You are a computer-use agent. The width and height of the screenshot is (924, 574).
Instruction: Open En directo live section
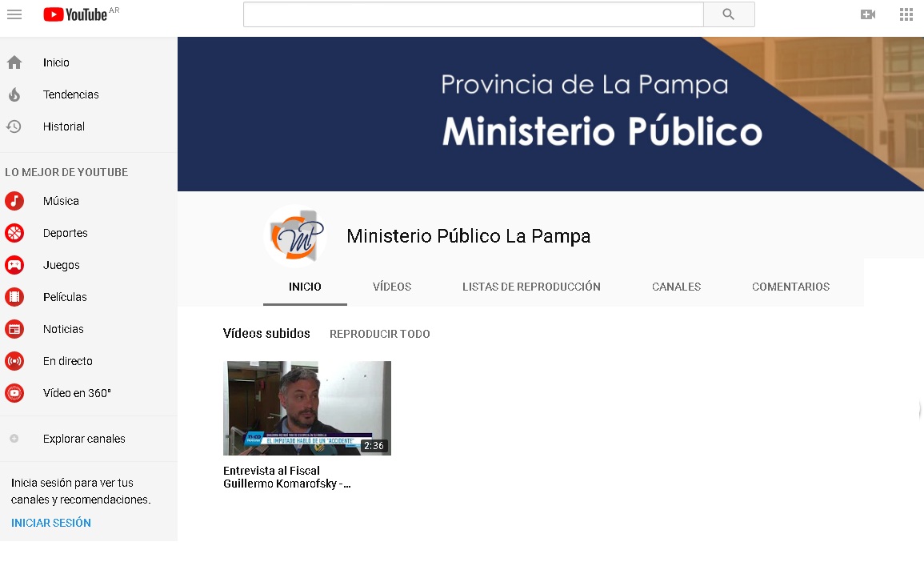click(x=67, y=361)
